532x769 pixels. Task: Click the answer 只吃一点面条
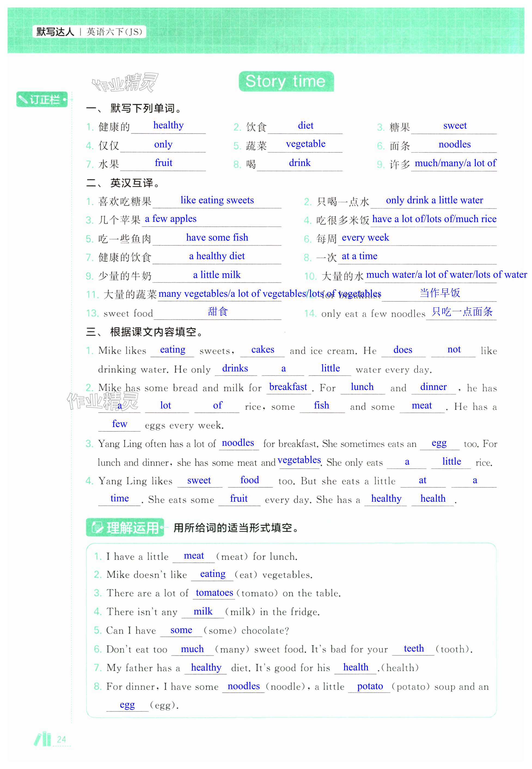point(462,311)
